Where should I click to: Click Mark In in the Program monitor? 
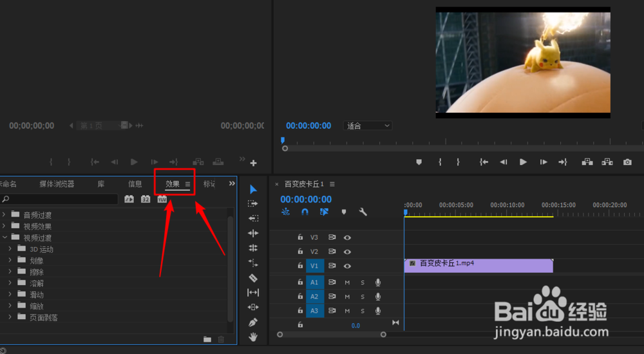440,162
